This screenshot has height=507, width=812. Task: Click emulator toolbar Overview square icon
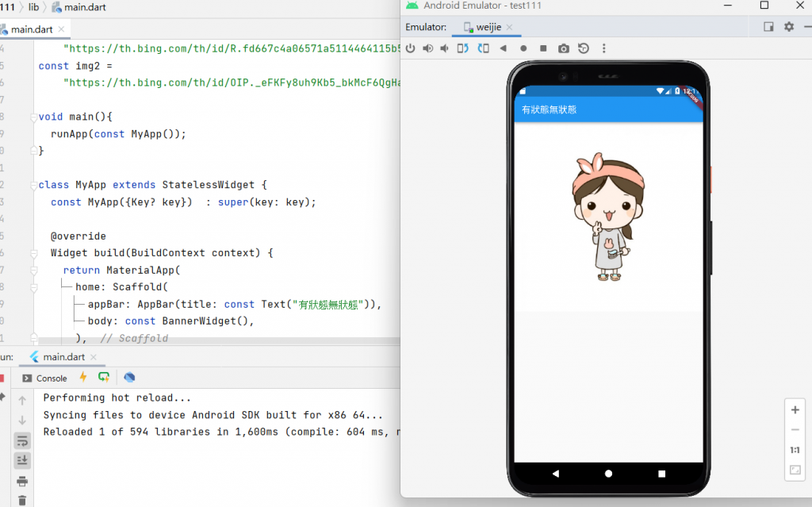click(x=543, y=48)
